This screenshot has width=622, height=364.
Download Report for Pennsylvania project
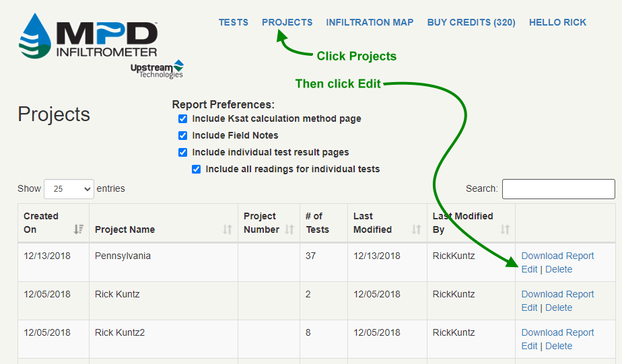(x=557, y=256)
